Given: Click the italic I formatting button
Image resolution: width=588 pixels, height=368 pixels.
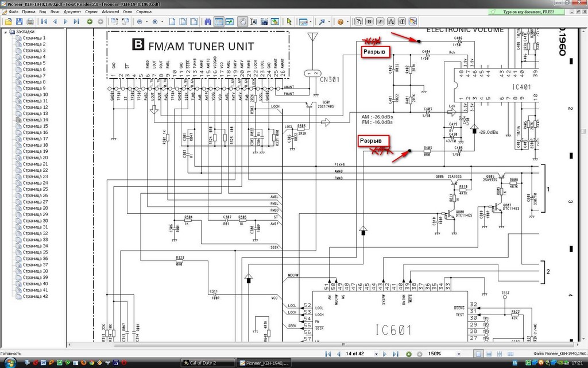Looking at the screenshot, I should 380,22.
